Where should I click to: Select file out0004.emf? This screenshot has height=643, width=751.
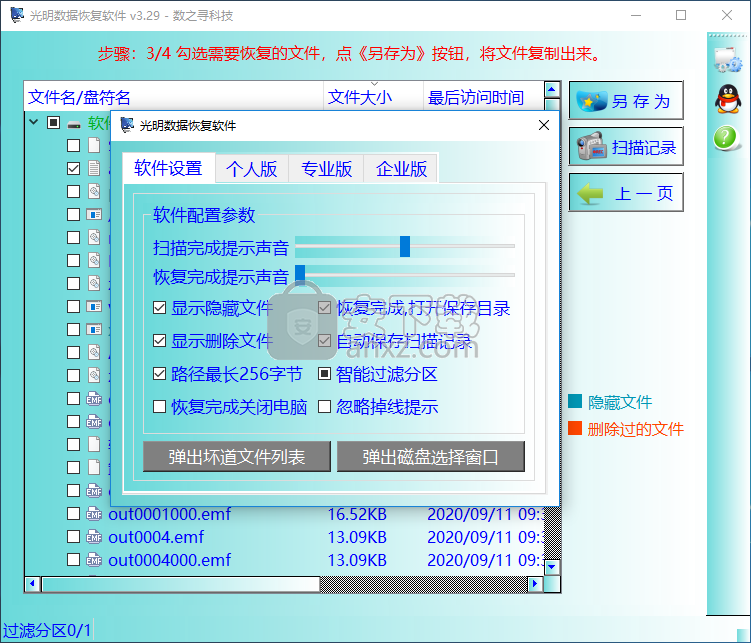(x=156, y=537)
